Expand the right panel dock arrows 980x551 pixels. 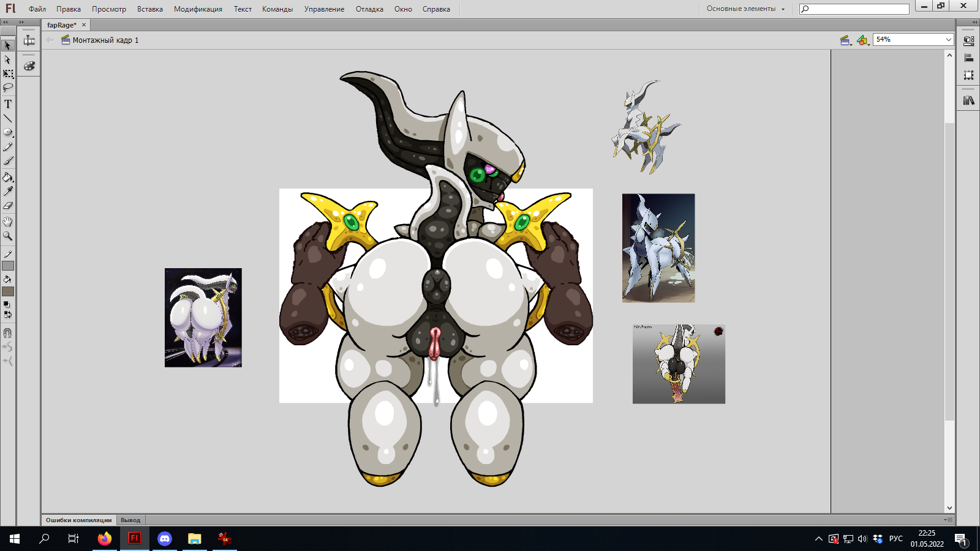[x=975, y=22]
